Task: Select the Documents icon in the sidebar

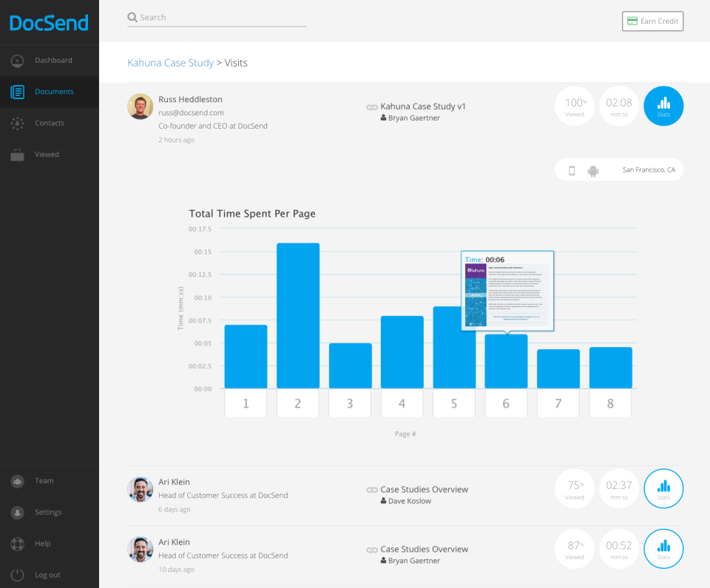Action: click(16, 92)
